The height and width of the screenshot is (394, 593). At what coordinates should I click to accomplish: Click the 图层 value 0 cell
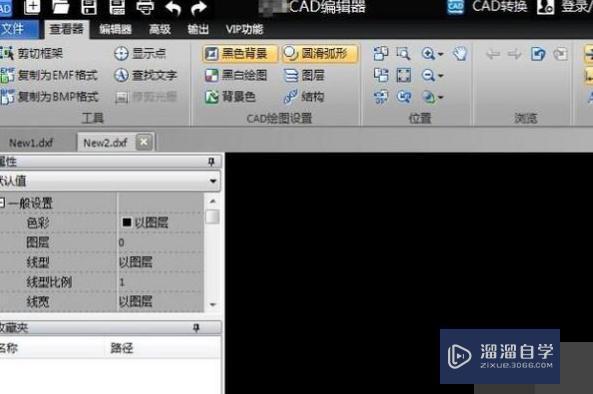[161, 242]
